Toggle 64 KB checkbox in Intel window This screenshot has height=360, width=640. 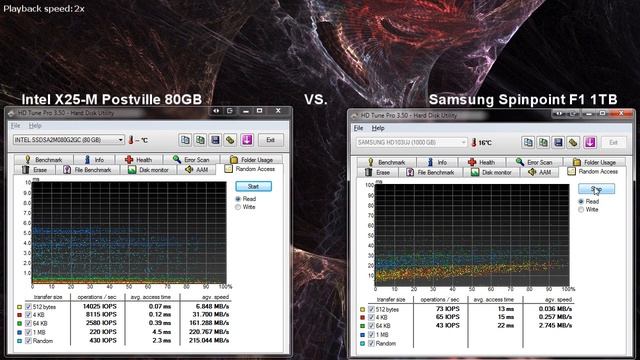point(28,323)
